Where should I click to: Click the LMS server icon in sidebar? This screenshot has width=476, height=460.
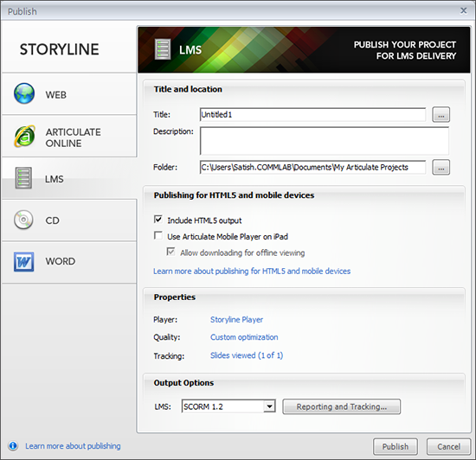pyautogui.click(x=23, y=178)
